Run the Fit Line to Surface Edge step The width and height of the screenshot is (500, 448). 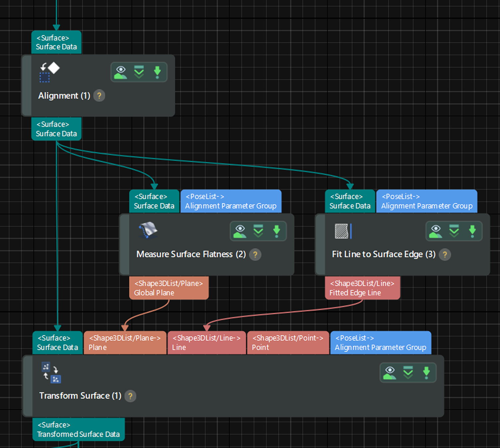point(472,231)
